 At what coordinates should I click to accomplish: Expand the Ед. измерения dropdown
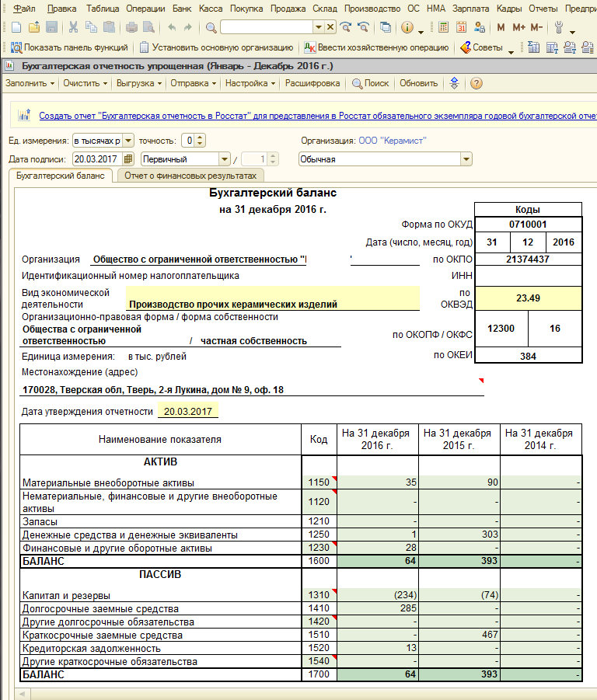(x=129, y=141)
